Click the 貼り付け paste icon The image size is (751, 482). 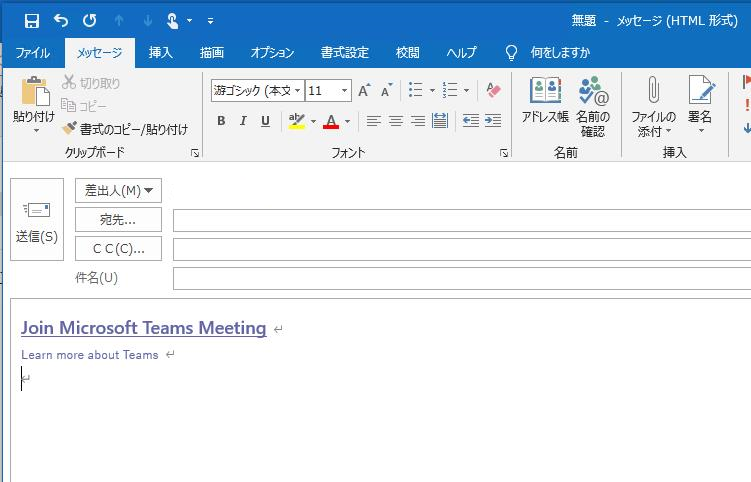(34, 91)
